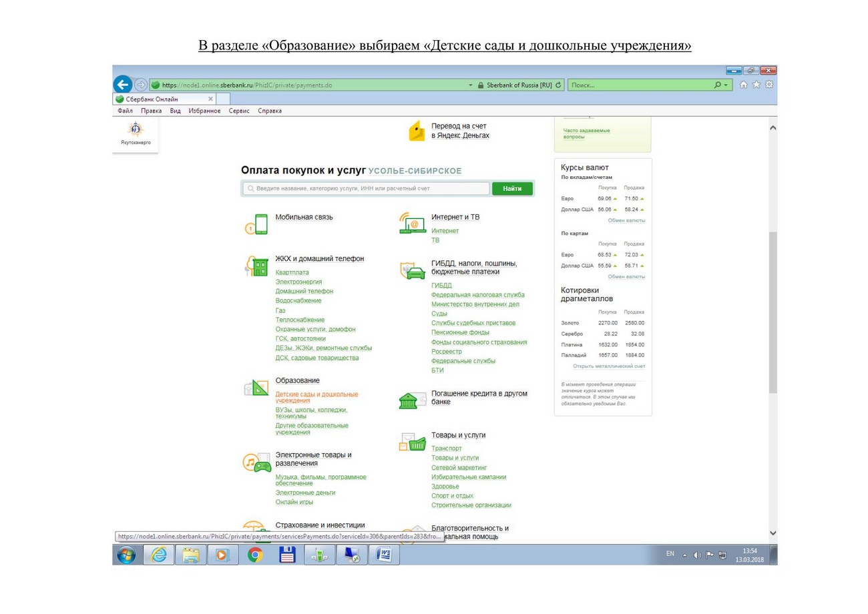Open the Справка menu
Viewport: 868px width, 614px height.
coord(270,111)
